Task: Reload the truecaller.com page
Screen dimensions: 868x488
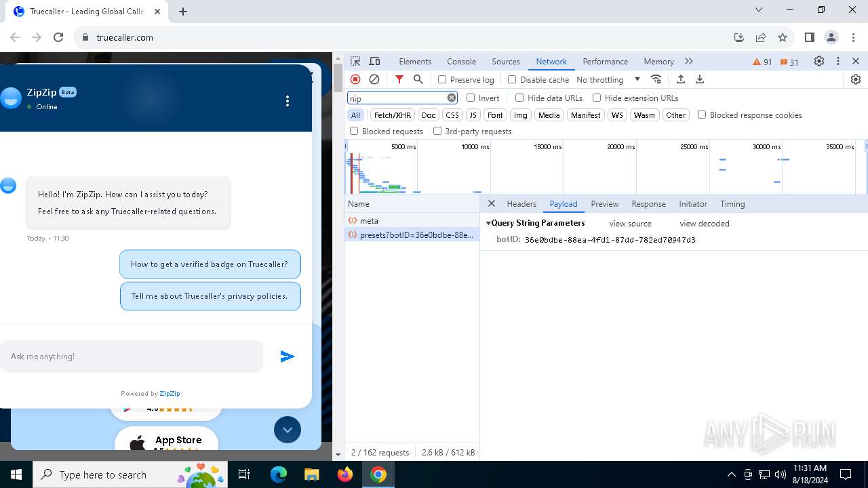Action: point(58,37)
